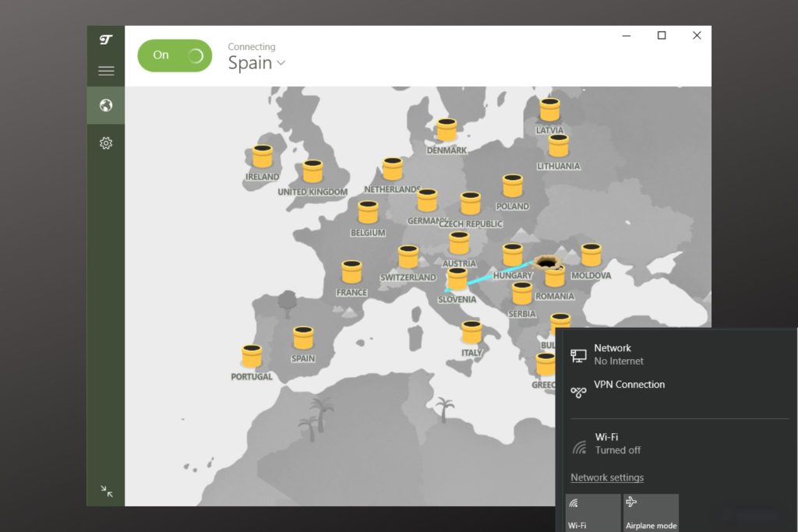Open Network settings
This screenshot has height=532, width=798.
pos(607,477)
